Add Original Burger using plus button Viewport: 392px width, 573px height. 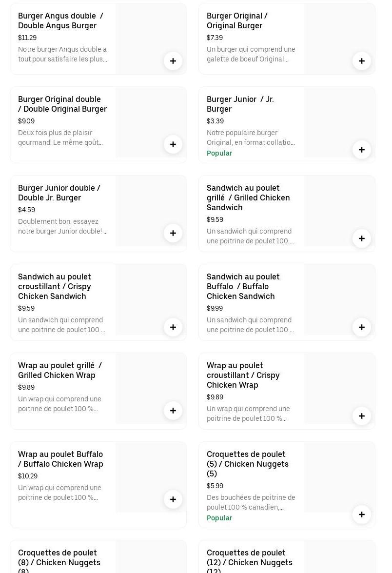tap(362, 61)
